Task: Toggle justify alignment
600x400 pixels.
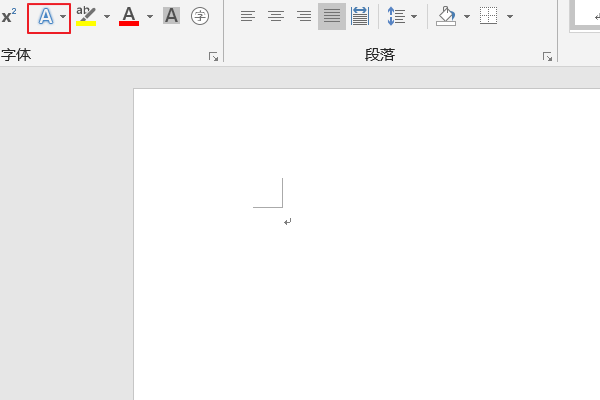Action: pos(332,16)
